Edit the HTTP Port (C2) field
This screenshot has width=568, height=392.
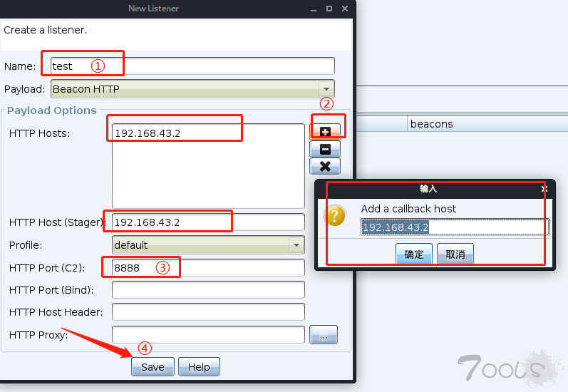208,268
